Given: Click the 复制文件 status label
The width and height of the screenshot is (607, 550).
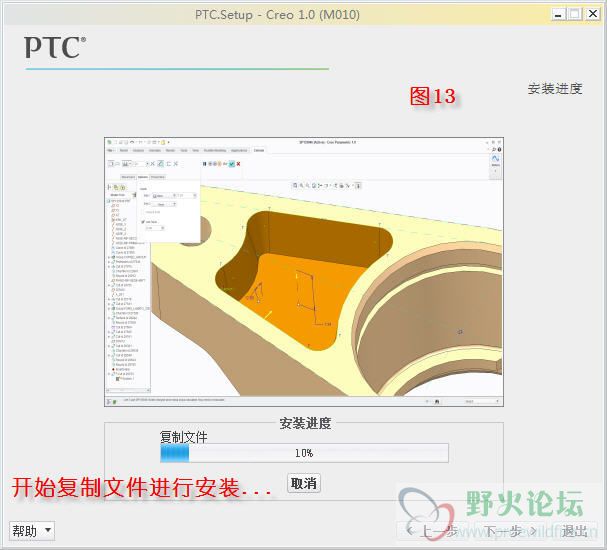Looking at the screenshot, I should [x=183, y=437].
